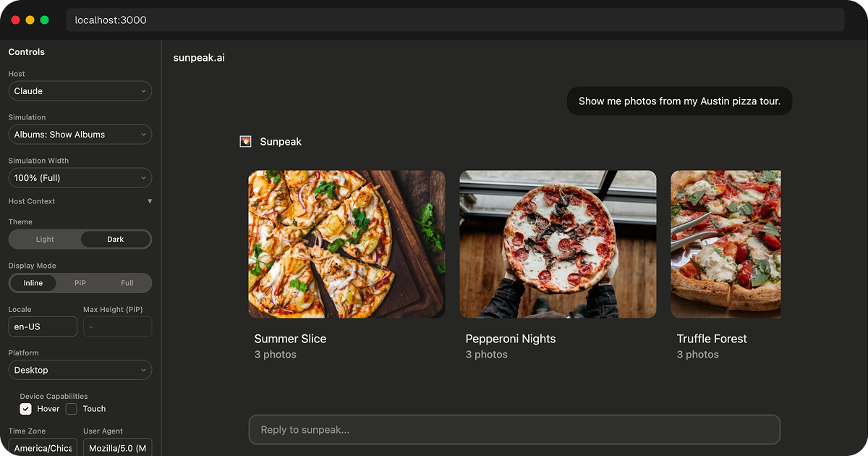Click the green maximize window button
The image size is (868, 456).
(44, 20)
